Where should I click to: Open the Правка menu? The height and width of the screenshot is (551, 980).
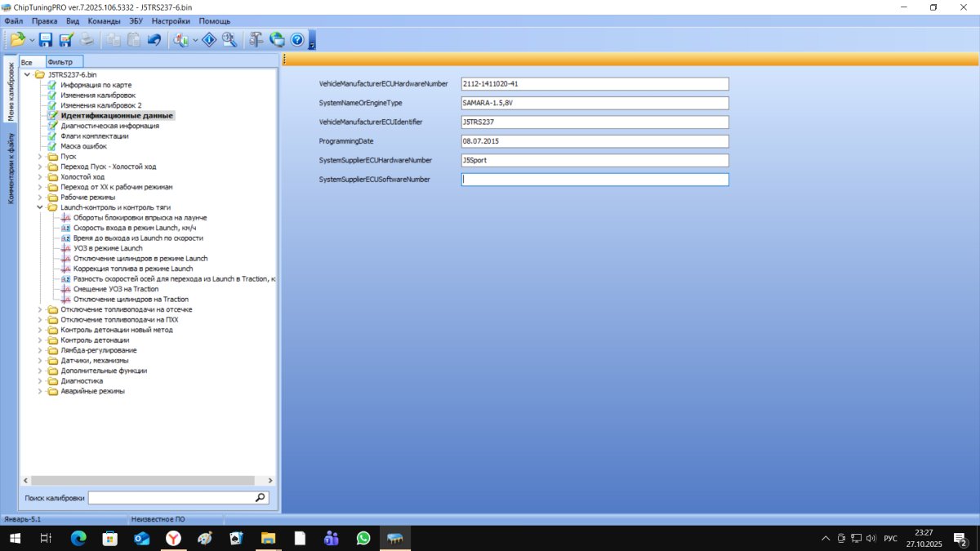pyautogui.click(x=44, y=20)
